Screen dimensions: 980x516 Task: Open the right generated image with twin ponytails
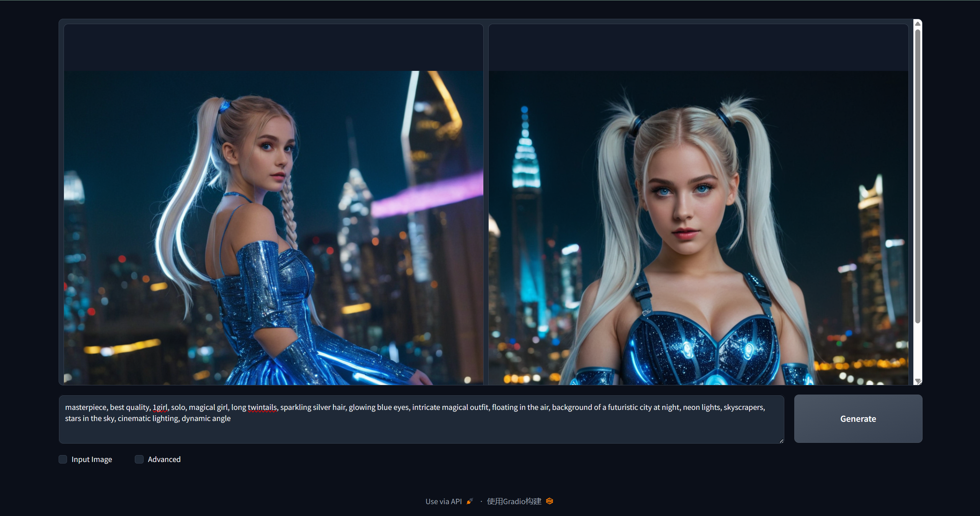click(698, 228)
